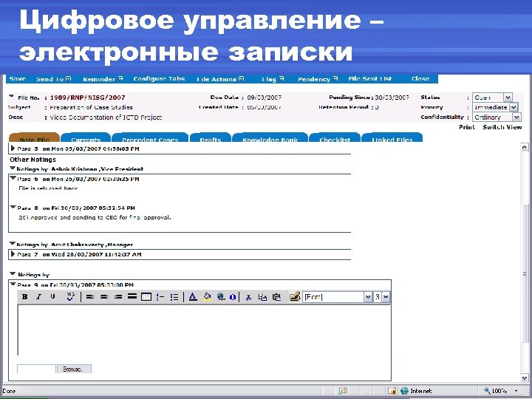The image size is (532, 399).
Task: Click Save in the top menu bar
Action: [18, 79]
